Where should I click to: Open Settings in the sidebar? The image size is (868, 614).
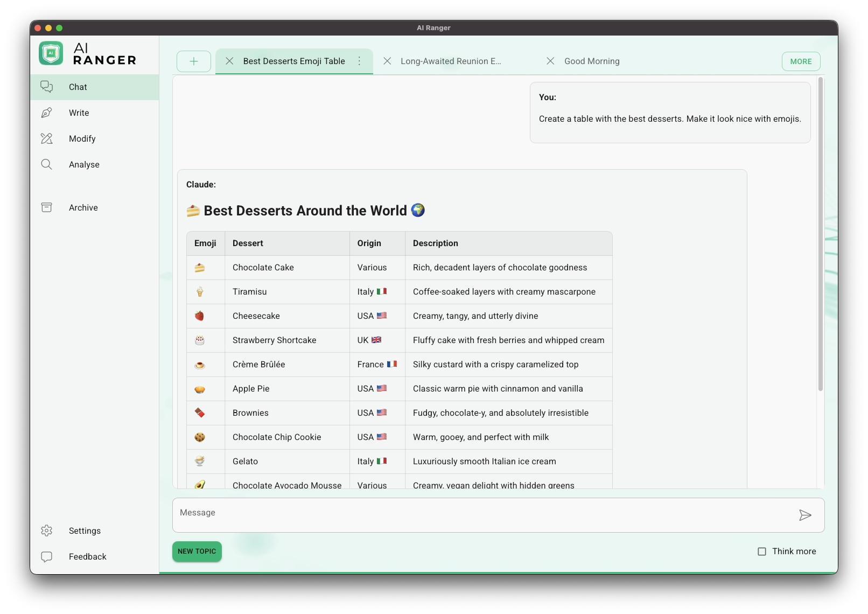[95, 531]
